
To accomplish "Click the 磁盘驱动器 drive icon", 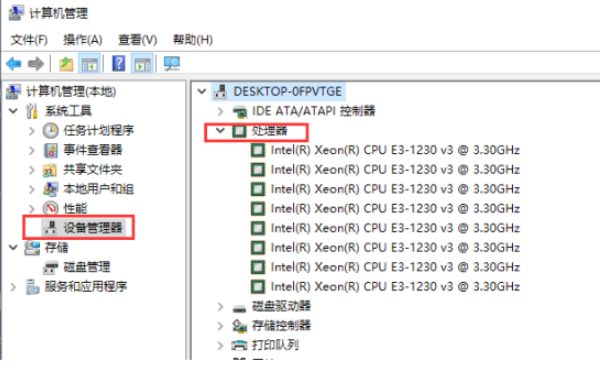I will tap(240, 309).
